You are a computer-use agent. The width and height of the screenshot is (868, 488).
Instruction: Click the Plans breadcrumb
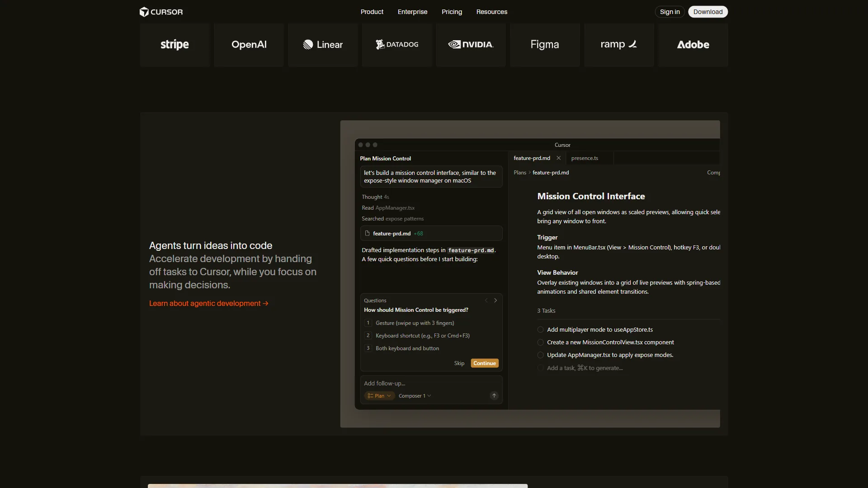520,173
